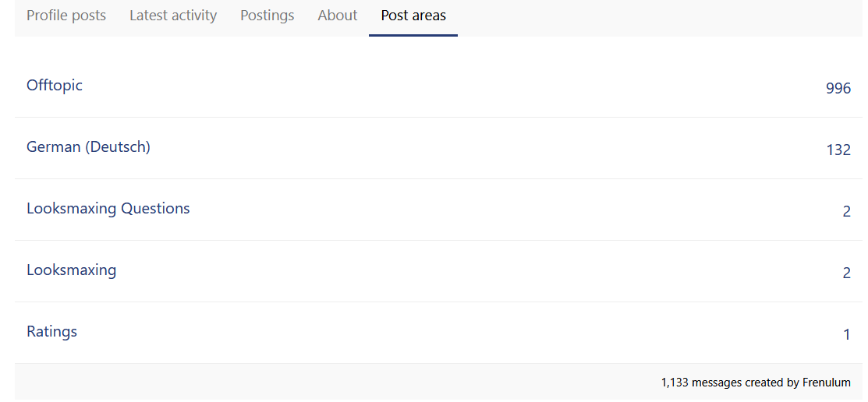868x402 pixels.
Task: Select the About tab
Action: (x=338, y=16)
